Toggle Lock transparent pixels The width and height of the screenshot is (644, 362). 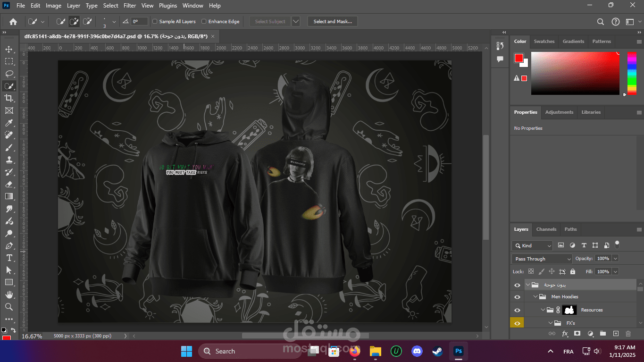coord(531,271)
